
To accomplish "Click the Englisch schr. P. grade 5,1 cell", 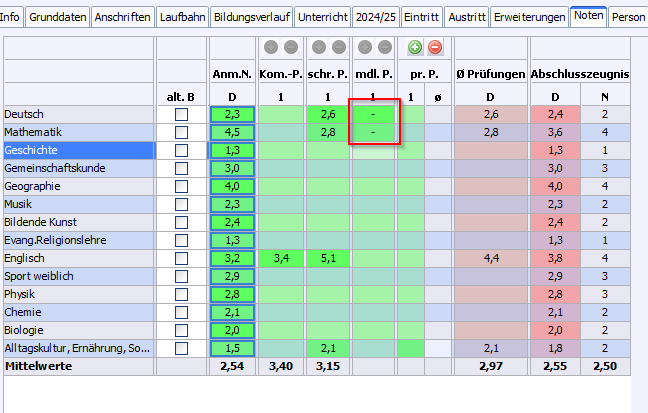I will click(327, 259).
